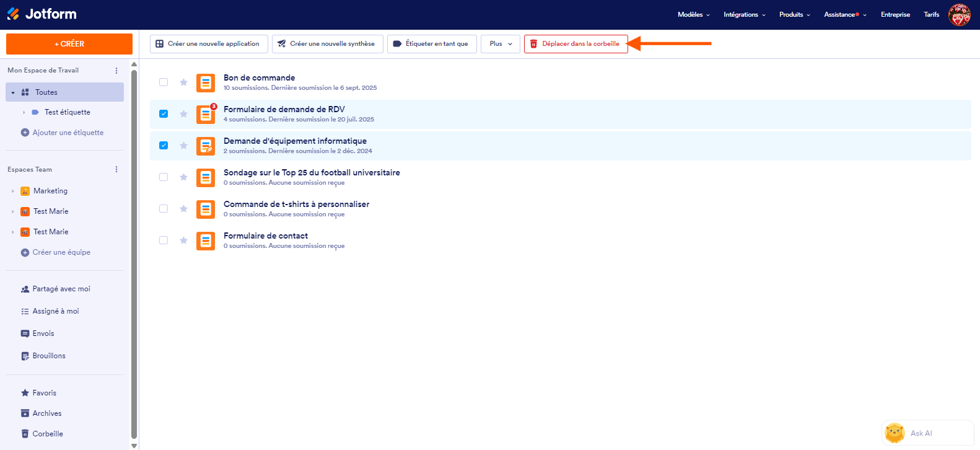This screenshot has width=980, height=450.
Task: Open the Formulaire de contact title
Action: click(266, 236)
